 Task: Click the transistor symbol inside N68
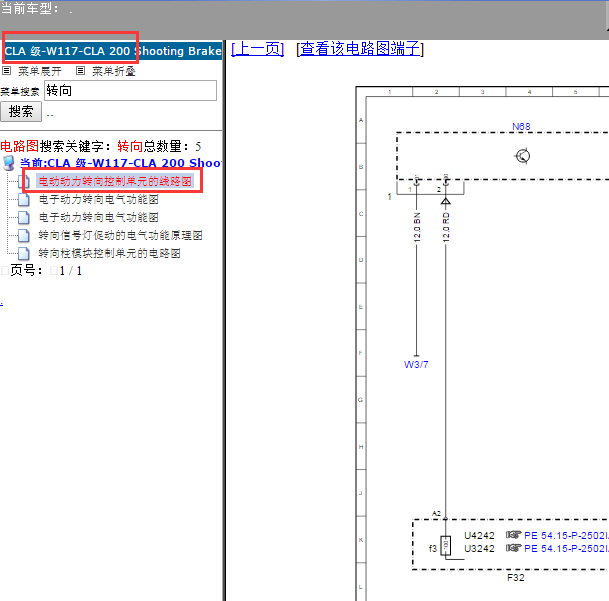[522, 156]
